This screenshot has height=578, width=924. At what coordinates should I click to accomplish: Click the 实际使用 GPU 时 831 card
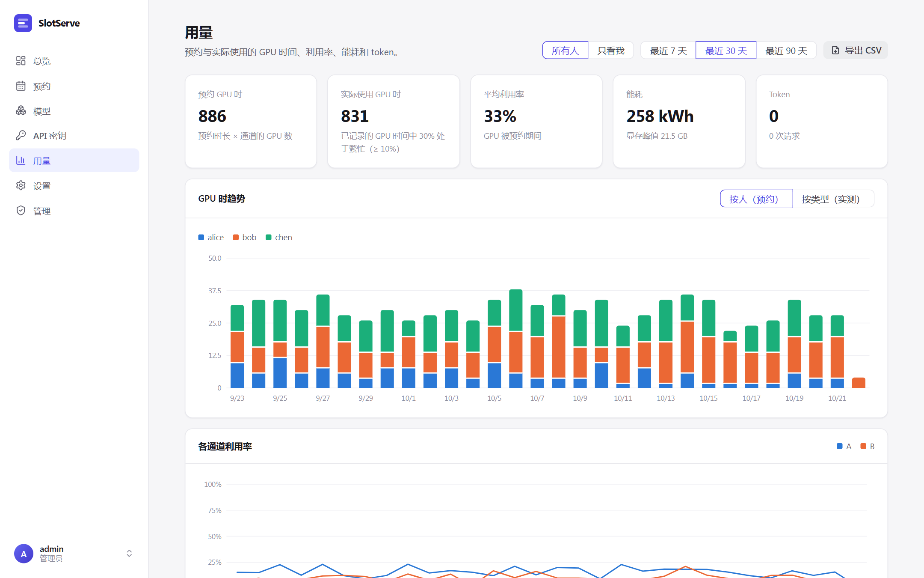[394, 122]
